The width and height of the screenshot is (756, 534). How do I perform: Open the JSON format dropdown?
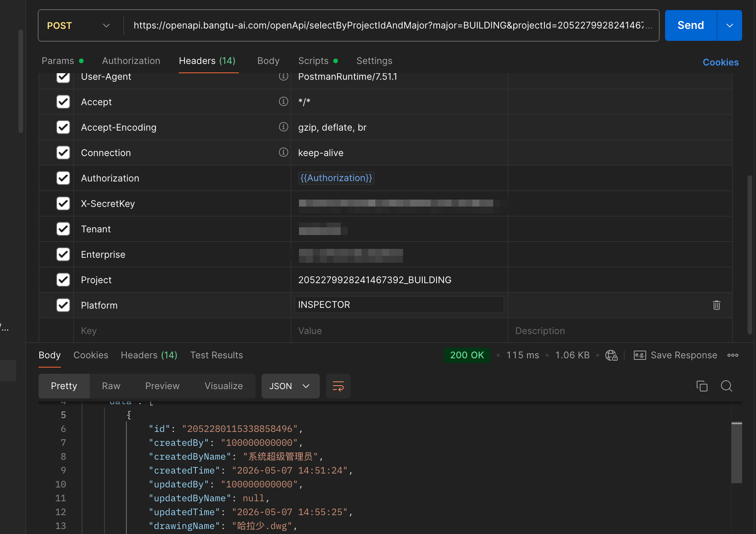[x=290, y=386]
